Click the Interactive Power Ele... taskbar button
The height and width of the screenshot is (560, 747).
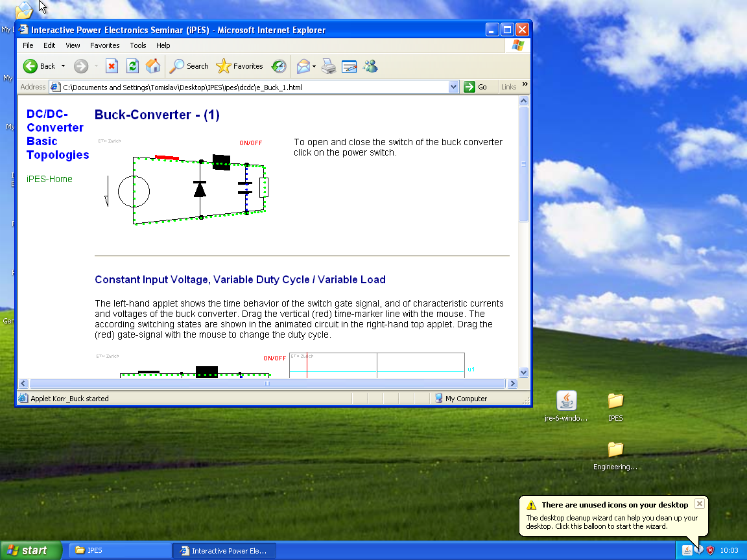[x=224, y=550]
